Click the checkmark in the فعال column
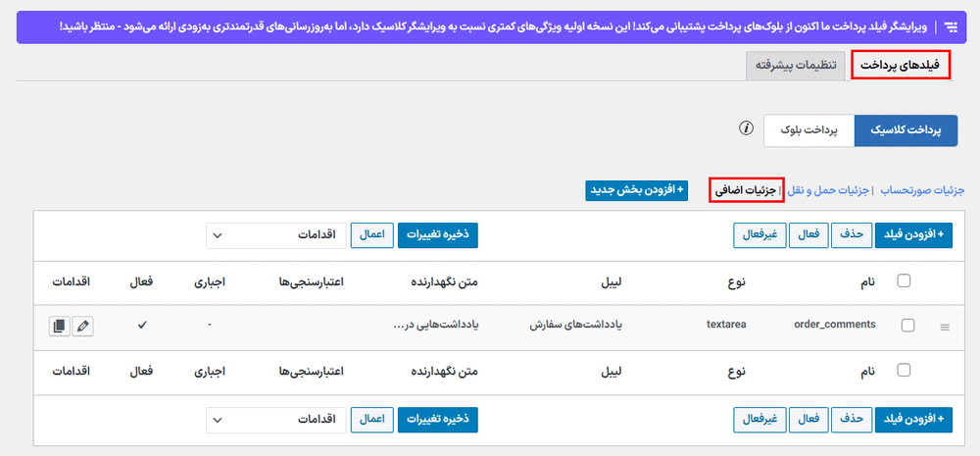 [x=141, y=326]
